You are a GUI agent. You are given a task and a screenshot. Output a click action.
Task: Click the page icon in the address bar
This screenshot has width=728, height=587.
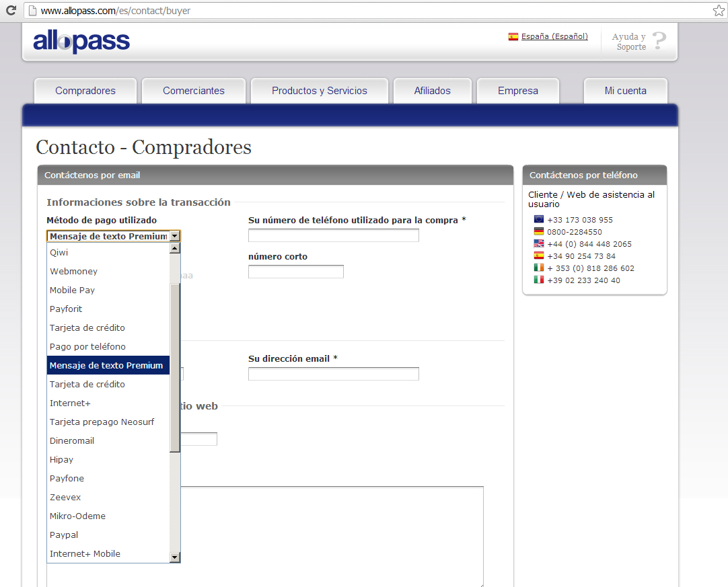[x=32, y=11]
